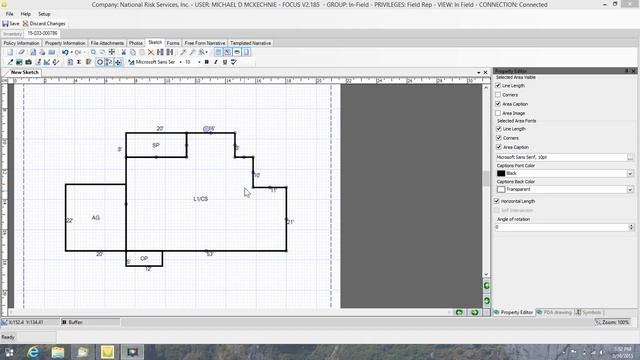The image size is (640, 360).
Task: Open the Help menu
Action: click(25, 14)
